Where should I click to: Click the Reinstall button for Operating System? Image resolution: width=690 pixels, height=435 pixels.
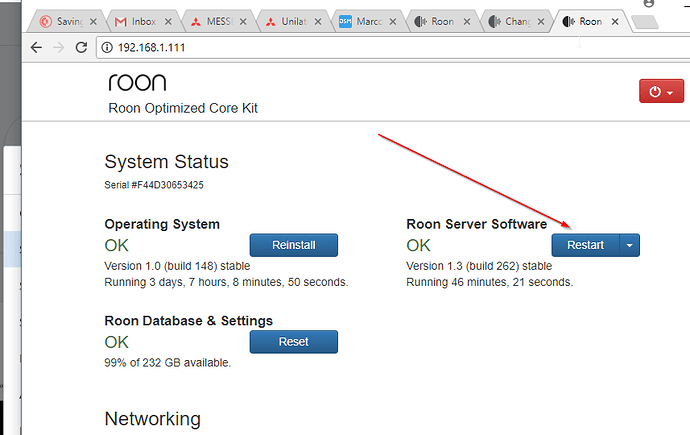pyautogui.click(x=294, y=245)
